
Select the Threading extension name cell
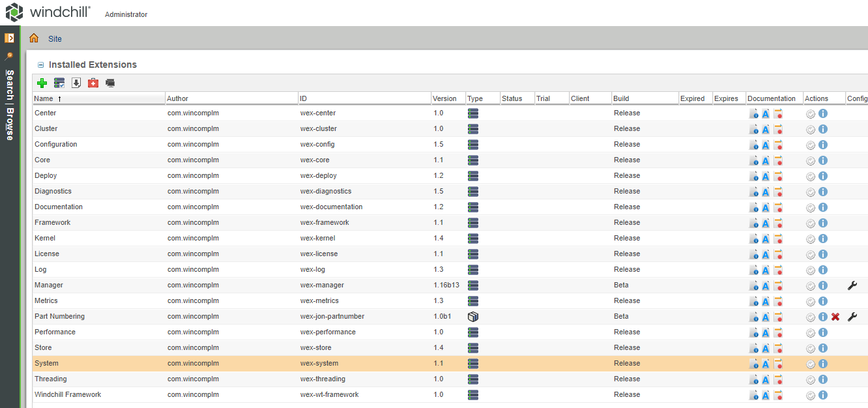pos(51,379)
